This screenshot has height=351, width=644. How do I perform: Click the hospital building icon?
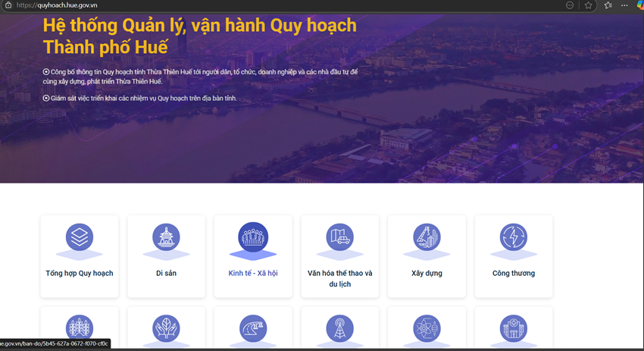[514, 328]
